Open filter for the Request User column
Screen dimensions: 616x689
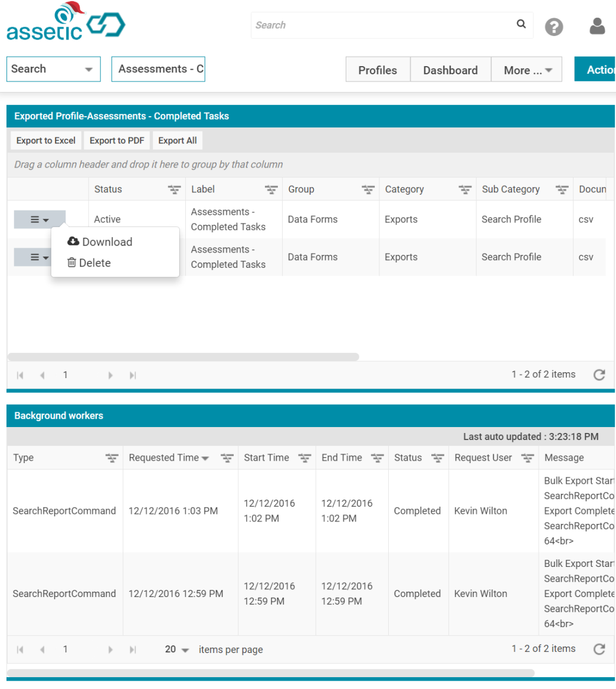[x=527, y=458]
